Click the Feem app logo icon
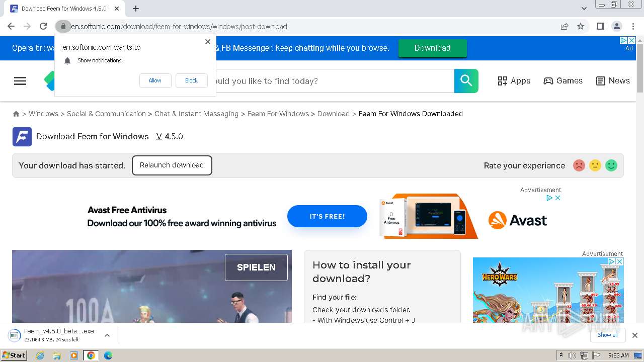 tap(22, 137)
